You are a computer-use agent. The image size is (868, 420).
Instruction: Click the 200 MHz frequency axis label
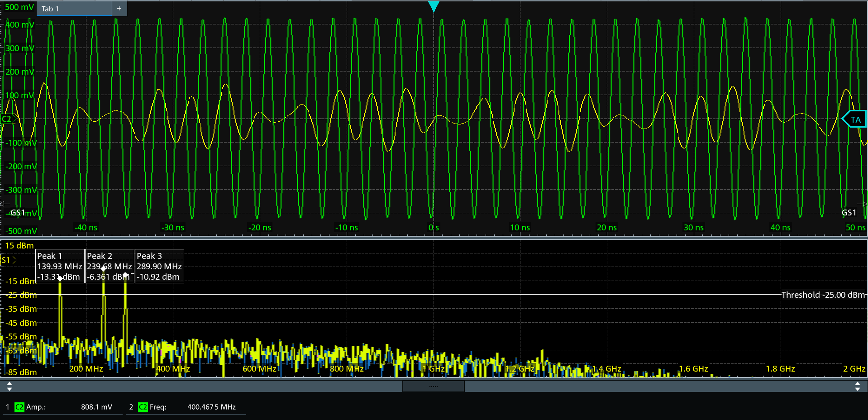[x=86, y=369]
